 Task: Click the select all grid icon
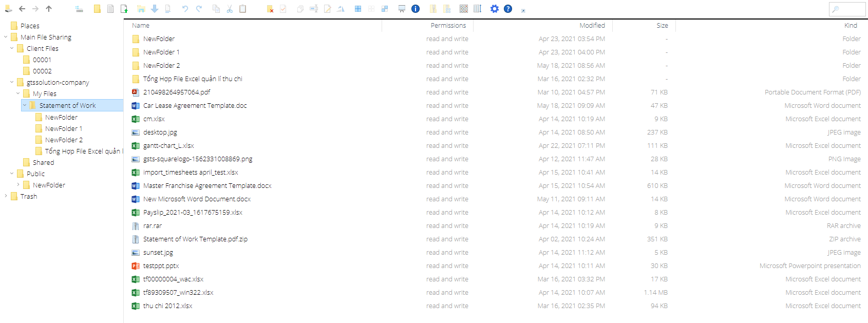358,9
